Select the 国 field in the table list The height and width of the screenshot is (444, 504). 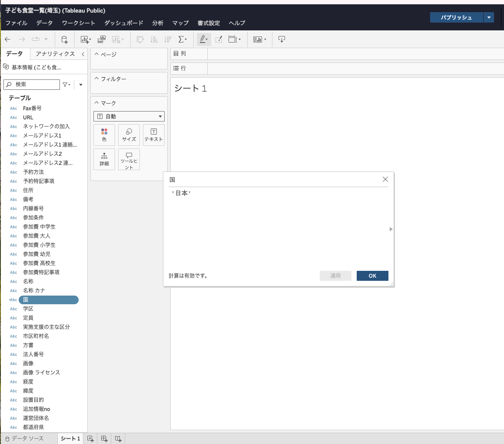[x=49, y=300]
